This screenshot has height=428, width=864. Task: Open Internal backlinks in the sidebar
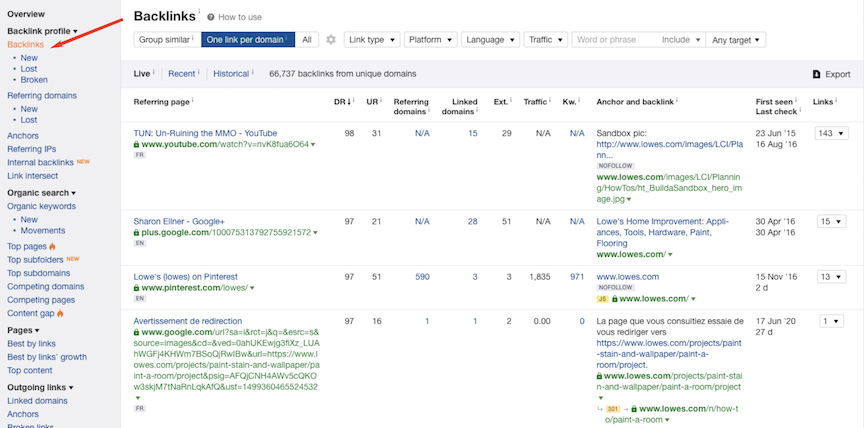pyautogui.click(x=40, y=162)
